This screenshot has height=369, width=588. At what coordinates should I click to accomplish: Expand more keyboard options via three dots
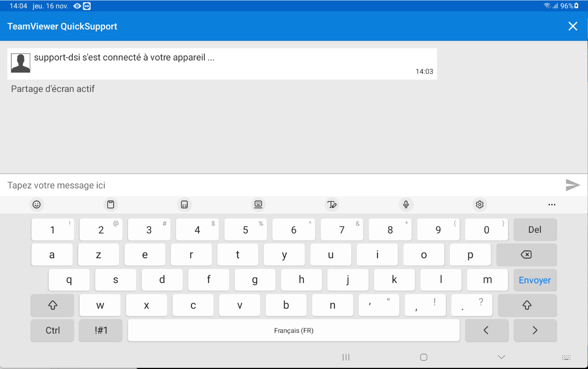tap(551, 205)
